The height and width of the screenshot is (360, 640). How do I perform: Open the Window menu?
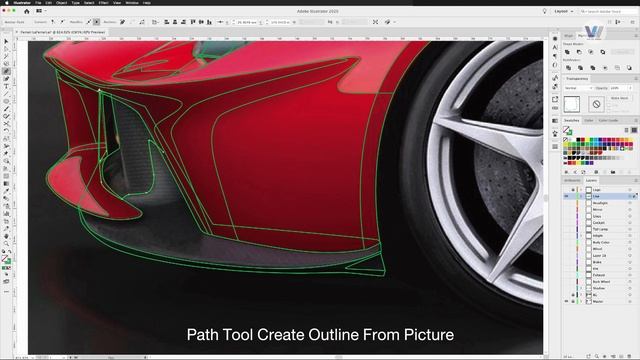[131, 2]
